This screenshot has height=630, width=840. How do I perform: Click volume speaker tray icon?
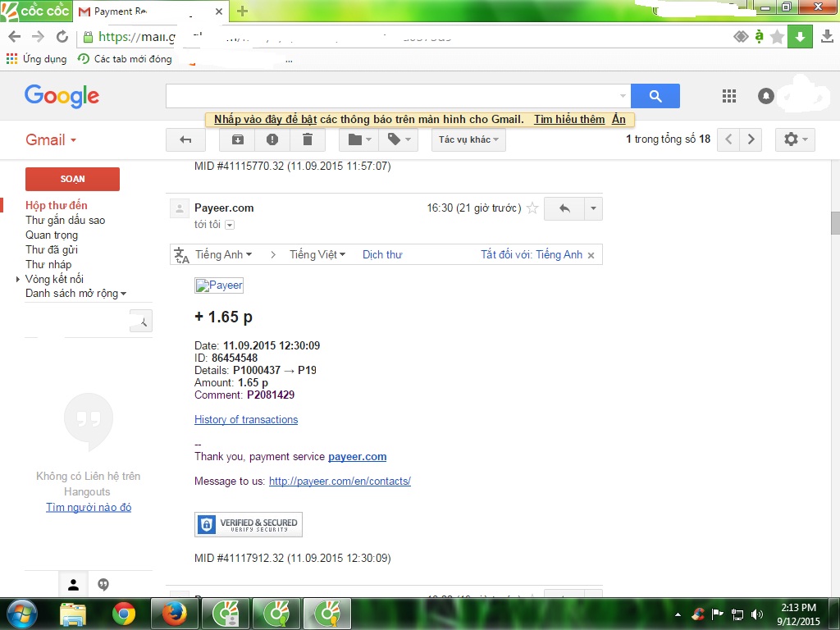[757, 614]
